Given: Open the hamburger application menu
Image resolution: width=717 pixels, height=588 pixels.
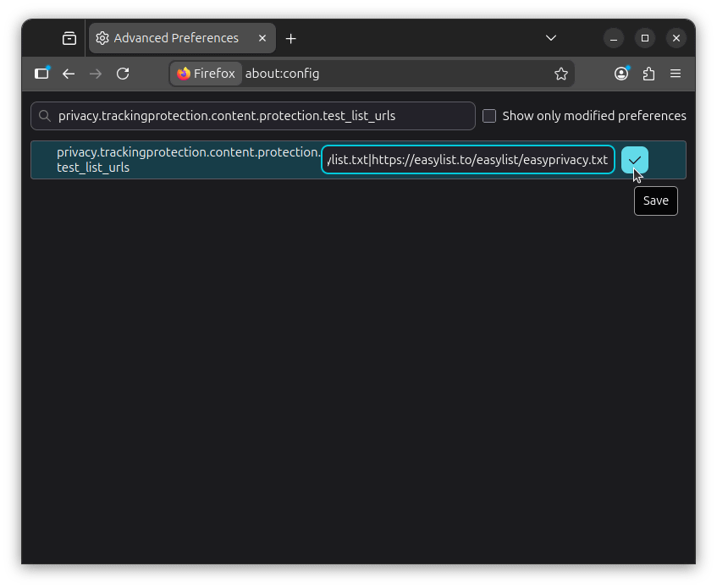Looking at the screenshot, I should coord(676,74).
